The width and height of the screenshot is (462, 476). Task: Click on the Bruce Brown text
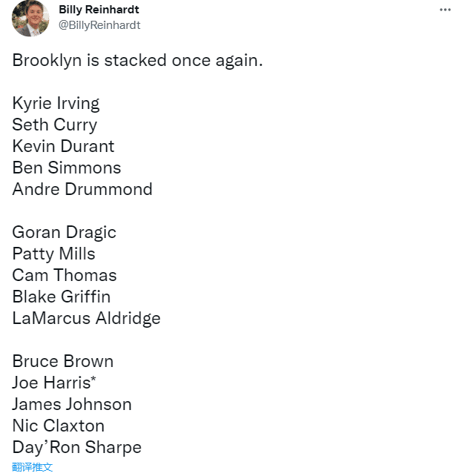[x=62, y=361]
